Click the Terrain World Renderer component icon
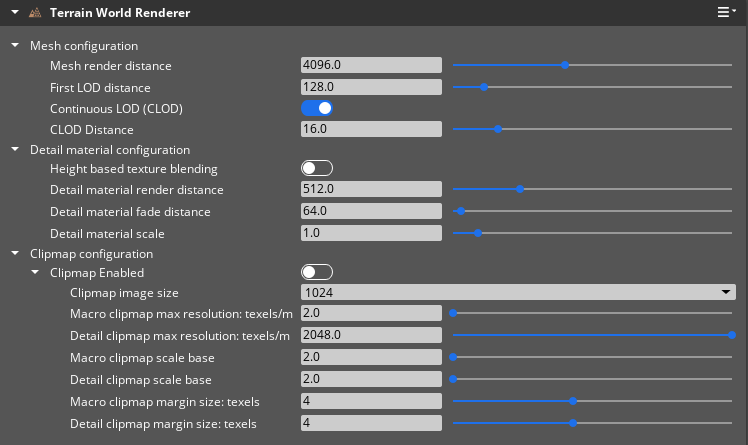This screenshot has height=445, width=748. coord(34,13)
